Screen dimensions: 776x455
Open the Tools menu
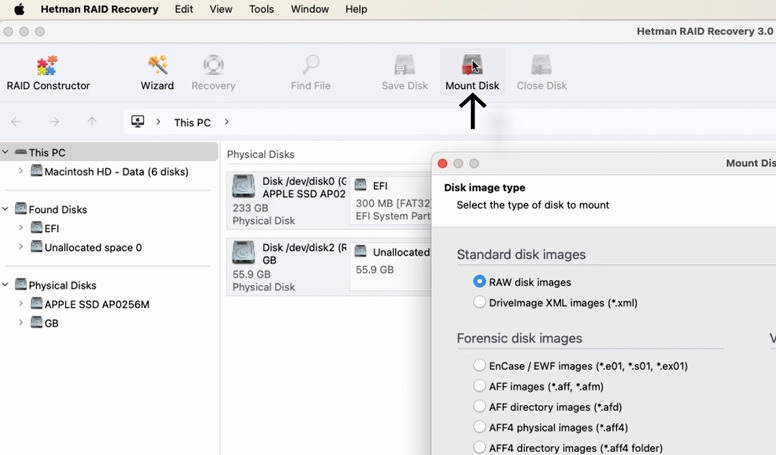(x=261, y=9)
